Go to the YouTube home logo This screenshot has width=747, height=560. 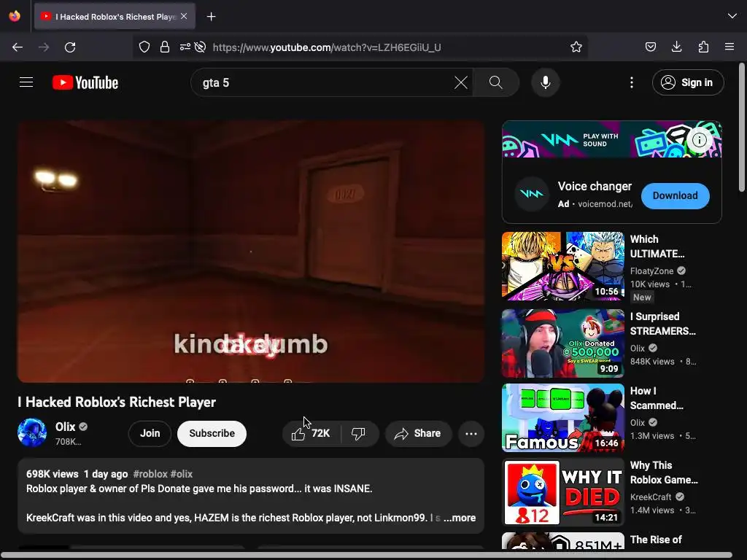(x=85, y=82)
